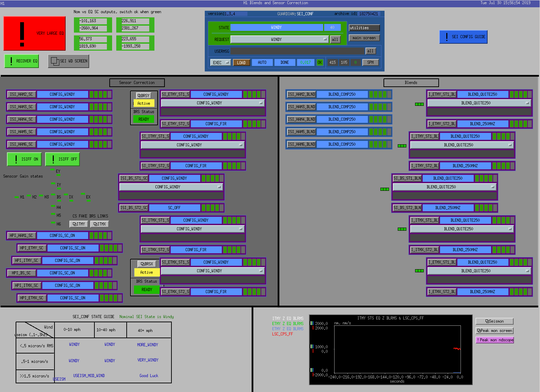The height and width of the screenshot is (392, 540).
Task: Click the LSC_CPS_FF legend label
Action: pos(282,334)
